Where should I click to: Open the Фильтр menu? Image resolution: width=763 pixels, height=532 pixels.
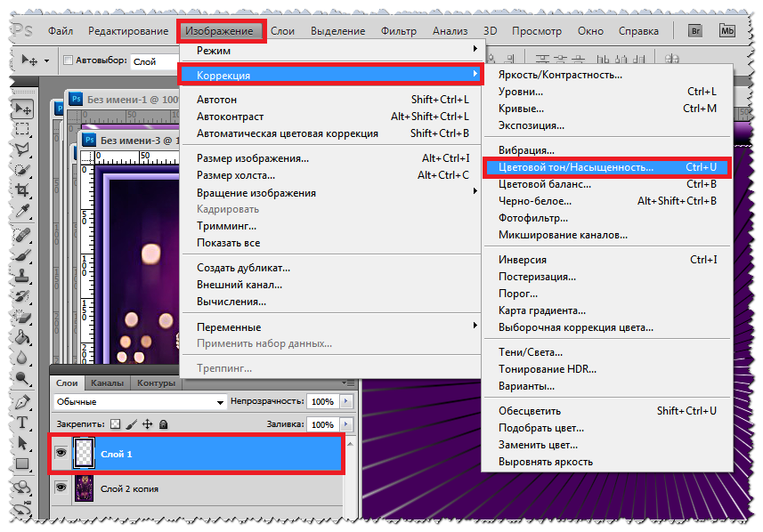(x=399, y=31)
